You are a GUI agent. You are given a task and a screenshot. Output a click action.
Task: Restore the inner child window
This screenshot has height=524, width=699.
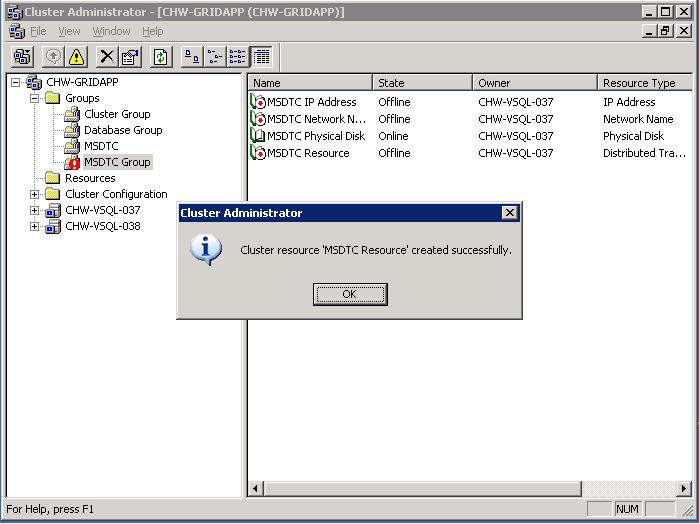point(665,31)
